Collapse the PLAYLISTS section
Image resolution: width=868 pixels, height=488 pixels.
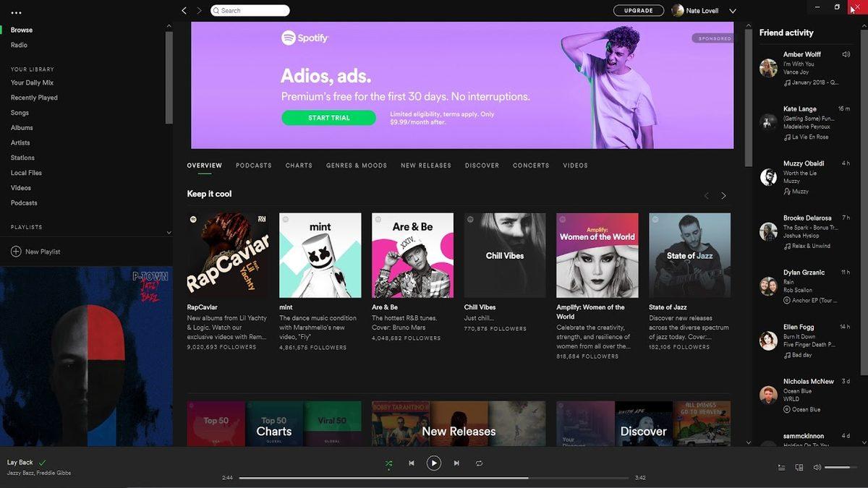click(169, 232)
